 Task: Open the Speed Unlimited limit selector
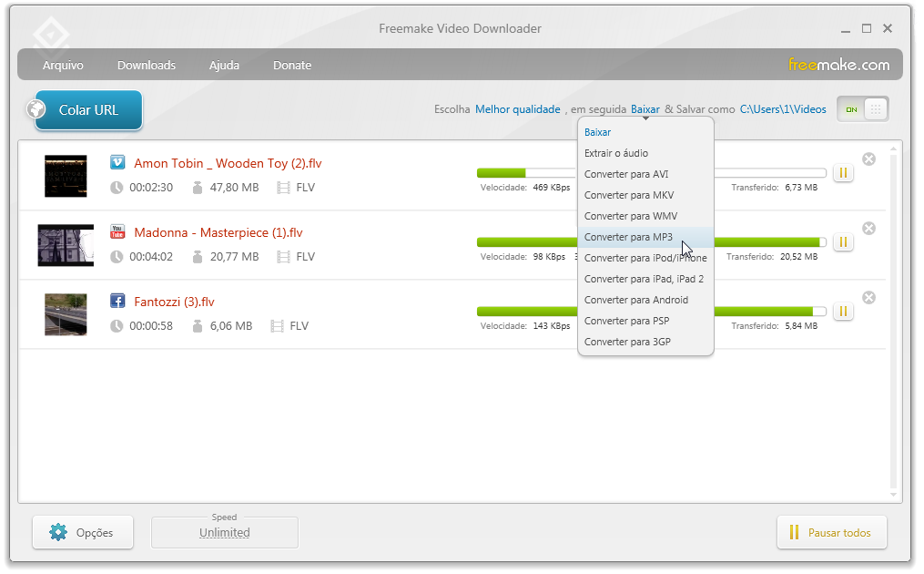(x=225, y=533)
